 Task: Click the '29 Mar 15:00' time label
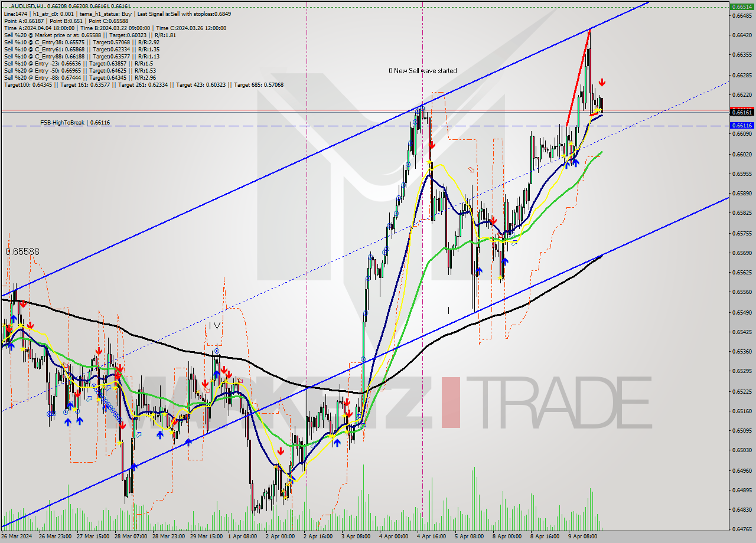(x=207, y=537)
